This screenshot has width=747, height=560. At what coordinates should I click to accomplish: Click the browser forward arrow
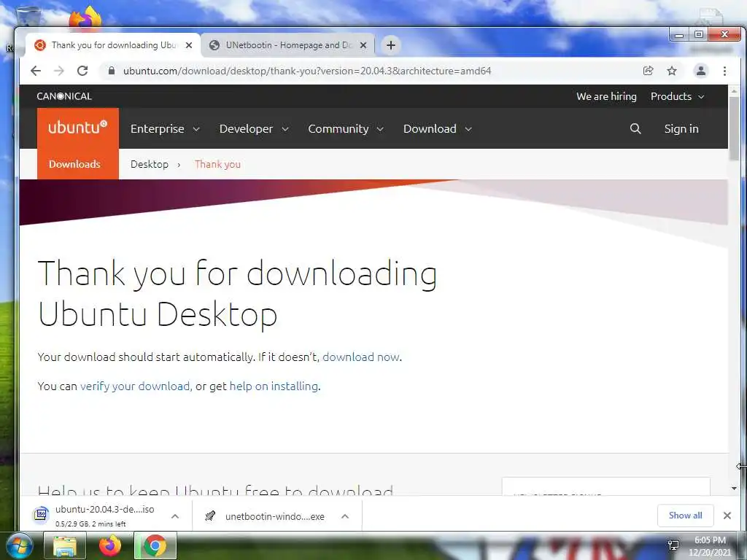[59, 71]
